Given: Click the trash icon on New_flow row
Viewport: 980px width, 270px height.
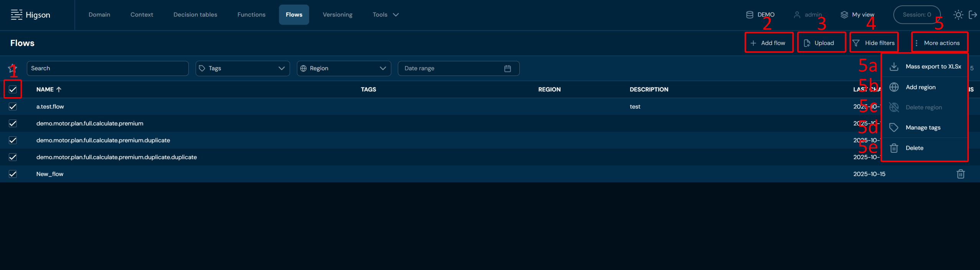Looking at the screenshot, I should tap(960, 174).
